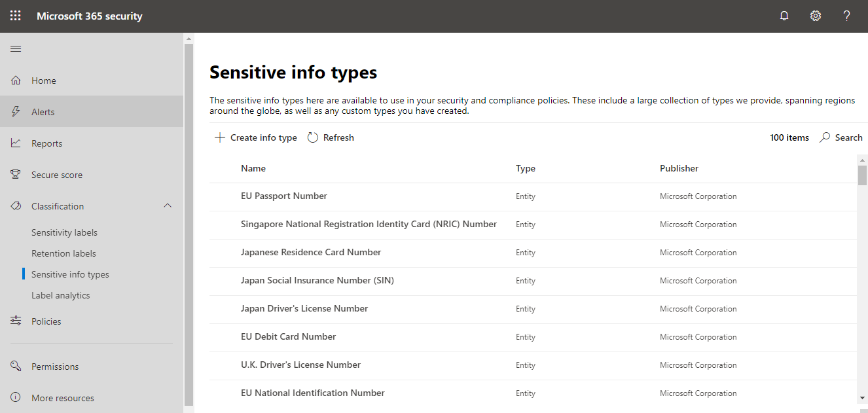
Task: Click the Policies sliders icon
Action: pos(16,321)
